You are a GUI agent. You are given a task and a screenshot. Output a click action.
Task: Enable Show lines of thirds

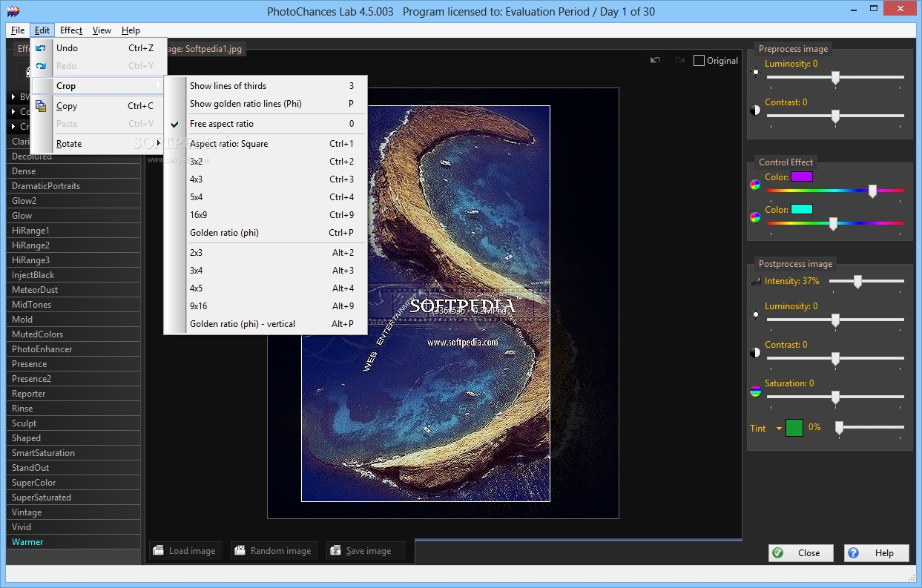coord(266,86)
